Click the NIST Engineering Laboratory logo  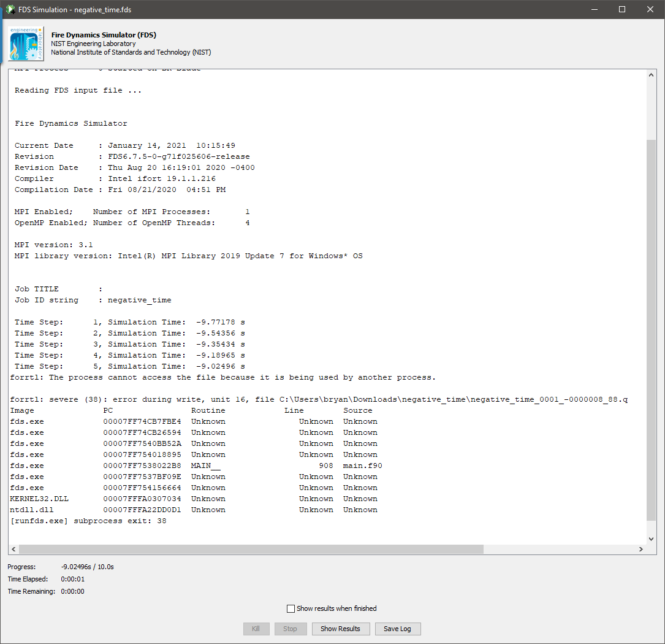pos(25,43)
